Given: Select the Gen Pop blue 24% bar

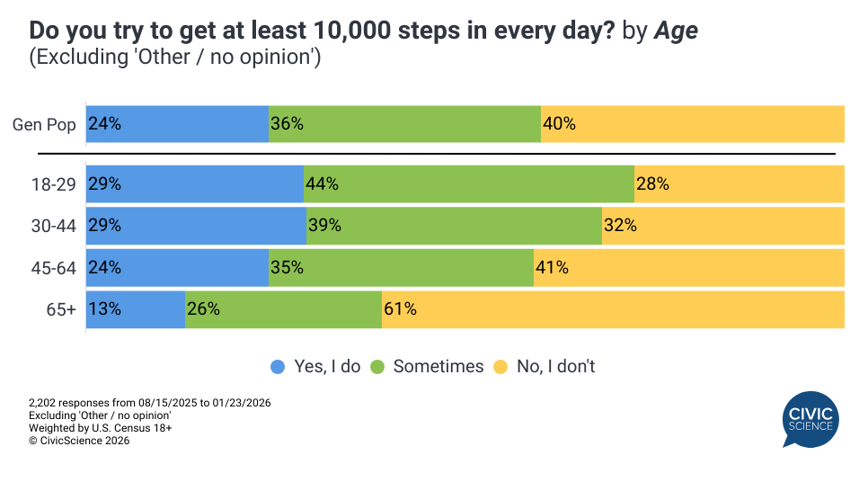Looking at the screenshot, I should [178, 124].
